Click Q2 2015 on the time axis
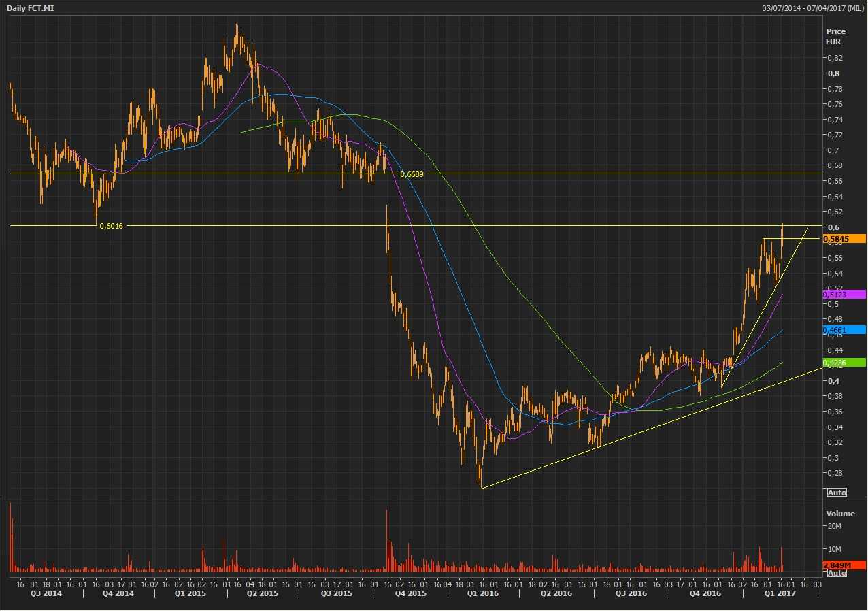Image resolution: width=868 pixels, height=611 pixels. 261,593
